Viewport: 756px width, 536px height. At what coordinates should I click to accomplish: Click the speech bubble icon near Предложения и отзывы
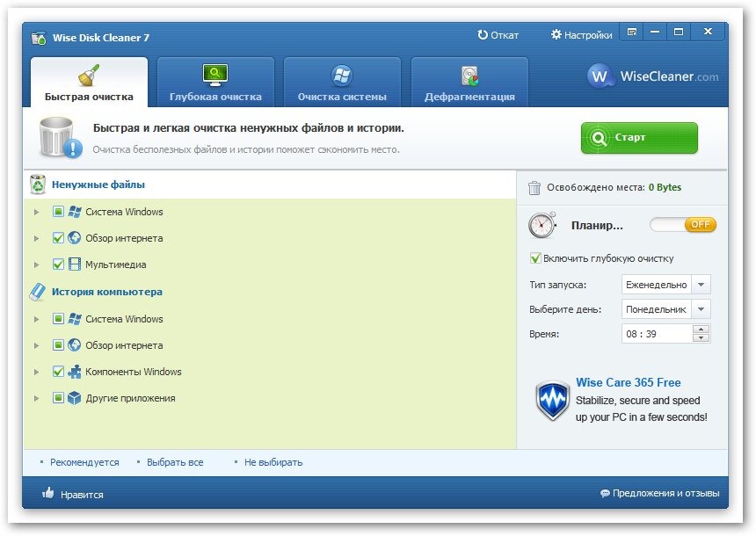(x=605, y=493)
